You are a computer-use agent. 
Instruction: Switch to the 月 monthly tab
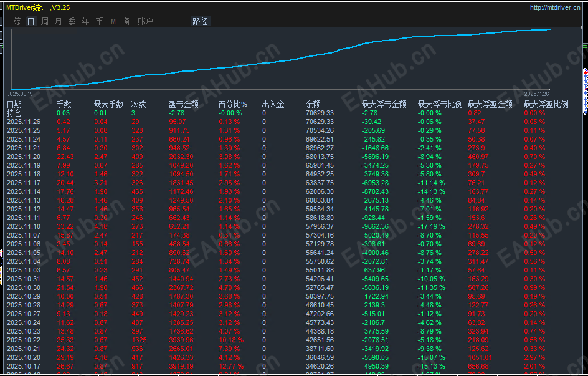pyautogui.click(x=58, y=21)
